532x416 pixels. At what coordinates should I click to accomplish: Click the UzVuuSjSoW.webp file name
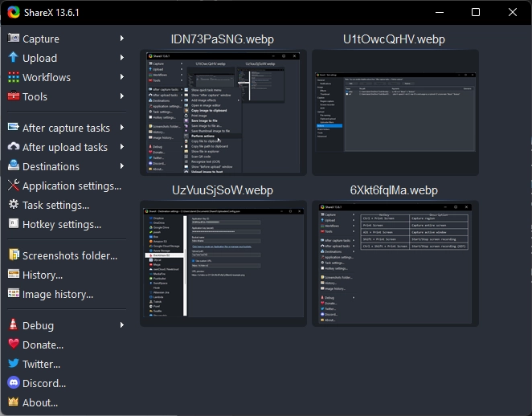pyautogui.click(x=223, y=190)
